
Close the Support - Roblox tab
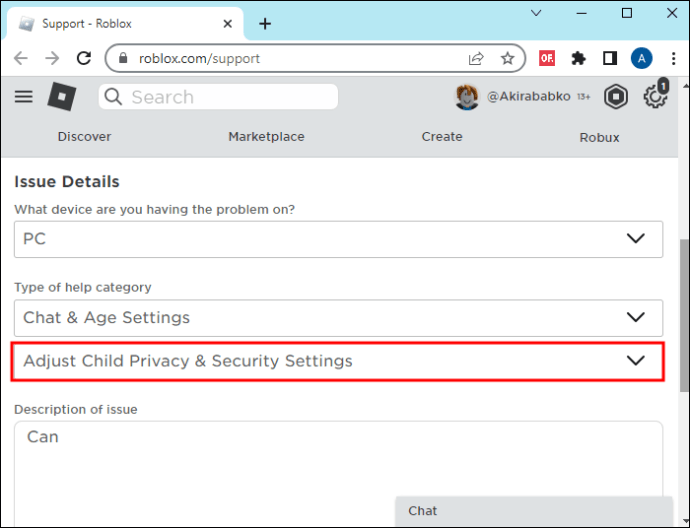point(228,24)
